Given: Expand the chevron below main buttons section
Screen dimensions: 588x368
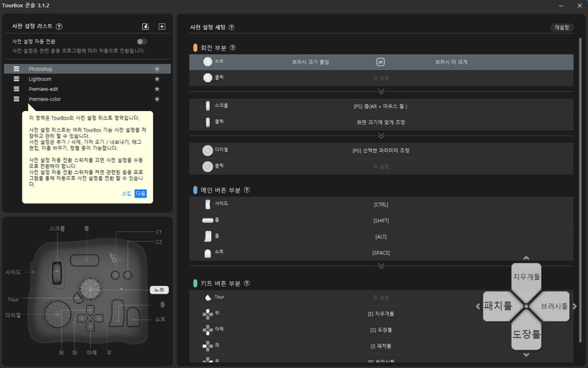Looking at the screenshot, I should (381, 266).
